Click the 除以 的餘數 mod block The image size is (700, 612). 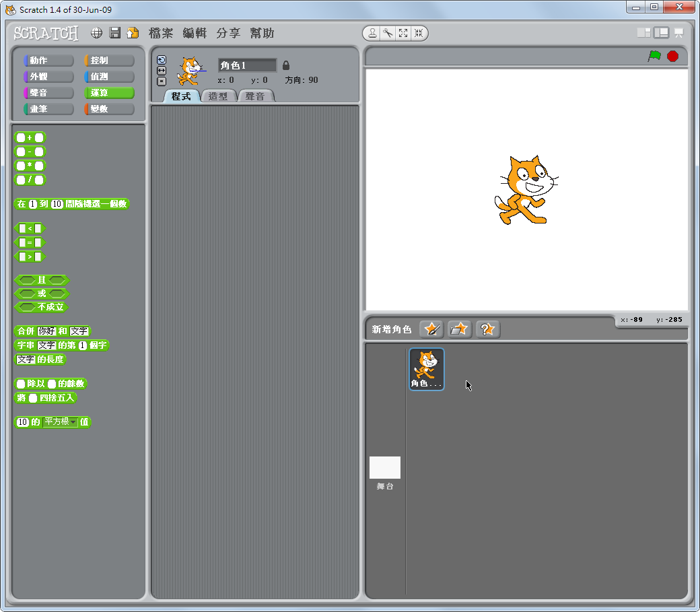[50, 384]
